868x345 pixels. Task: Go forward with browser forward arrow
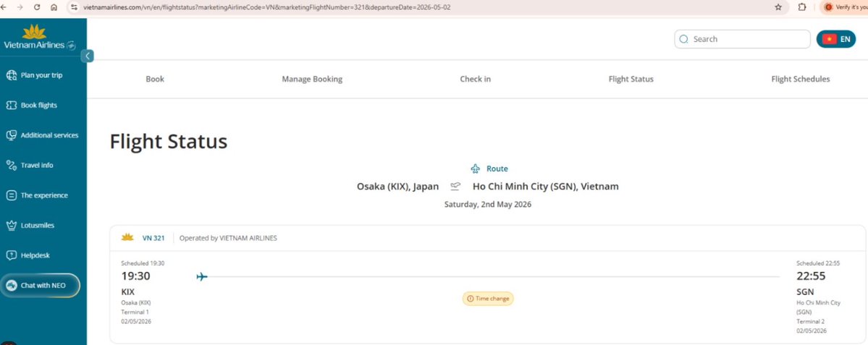pyautogui.click(x=20, y=7)
